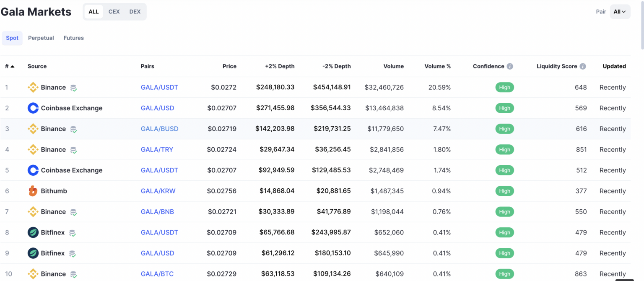Click proof-of-reserves icon beside Binance row 1
The height and width of the screenshot is (281, 644).
point(74,88)
